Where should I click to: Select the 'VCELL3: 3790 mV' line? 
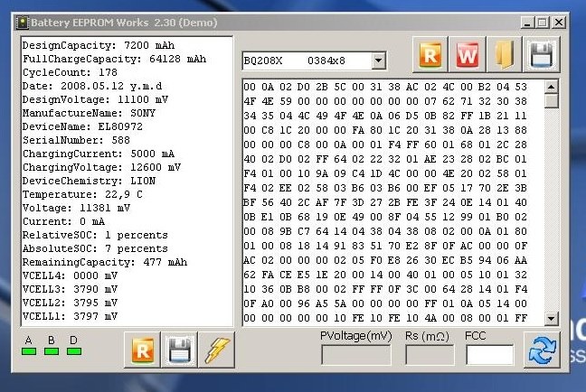70,289
